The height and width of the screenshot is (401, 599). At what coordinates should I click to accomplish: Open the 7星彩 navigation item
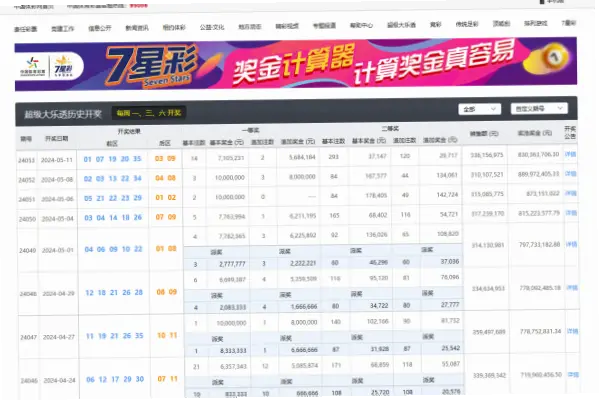pos(568,23)
